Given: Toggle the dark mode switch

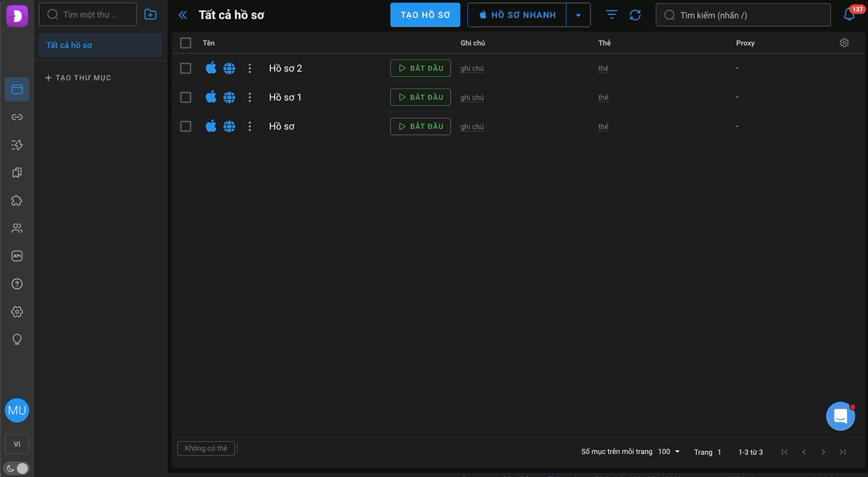Looking at the screenshot, I should pyautogui.click(x=17, y=469).
